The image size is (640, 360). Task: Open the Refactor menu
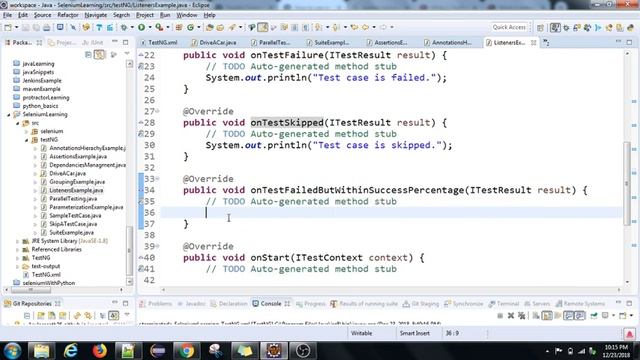[68, 15]
